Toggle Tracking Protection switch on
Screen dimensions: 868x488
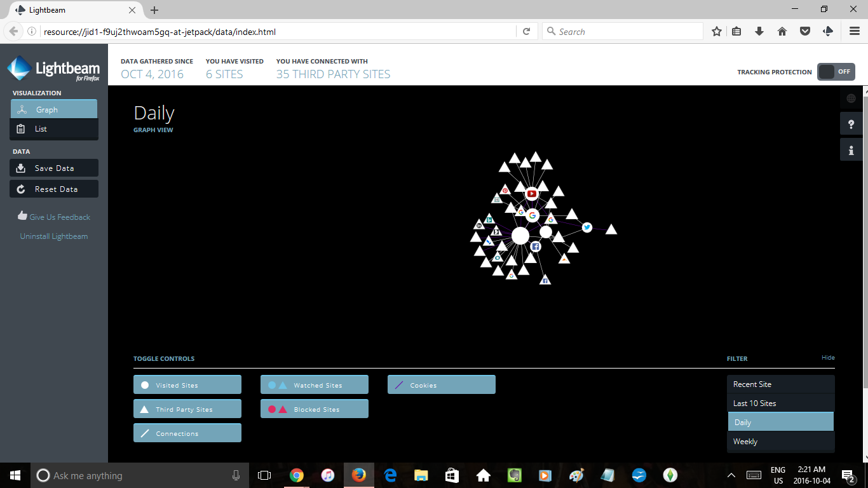point(836,72)
